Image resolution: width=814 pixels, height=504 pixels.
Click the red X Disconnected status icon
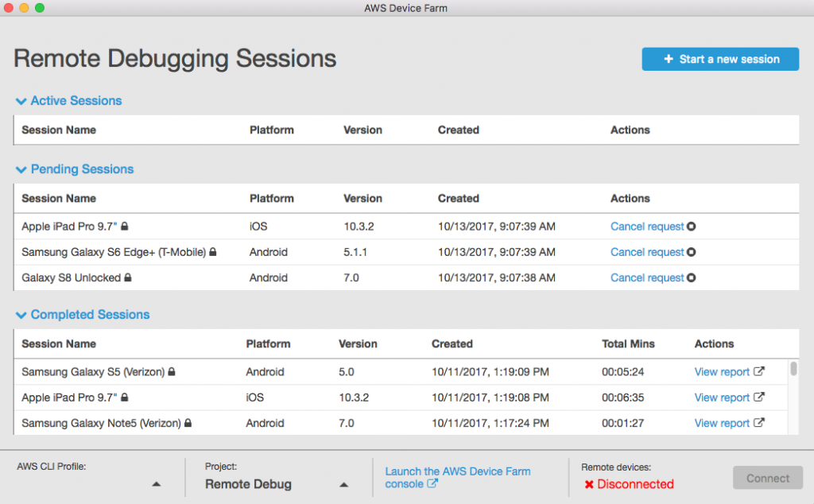[589, 484]
